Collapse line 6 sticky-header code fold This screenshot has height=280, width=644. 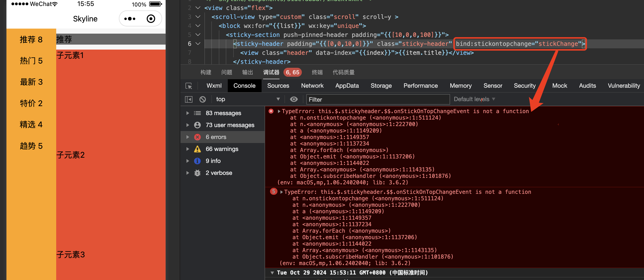(x=198, y=44)
